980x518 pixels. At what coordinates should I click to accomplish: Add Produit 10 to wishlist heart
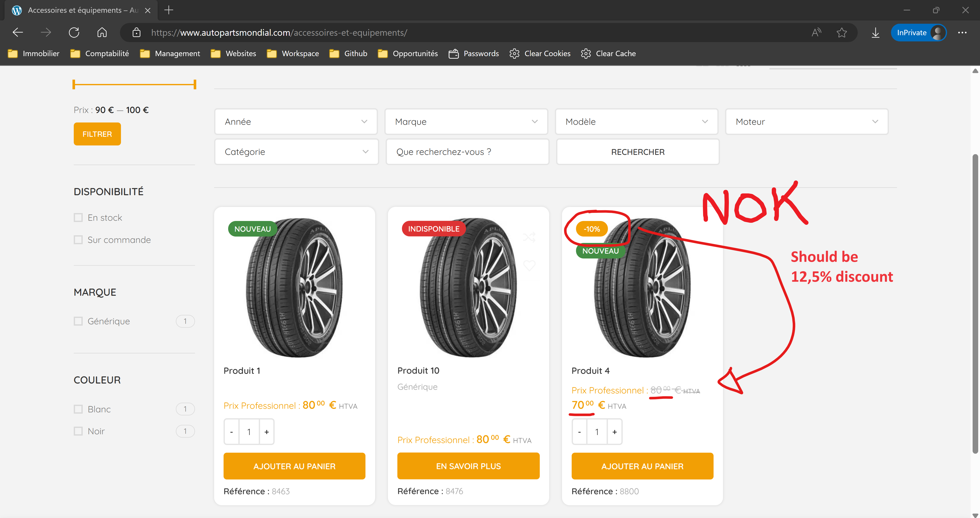[x=529, y=265]
